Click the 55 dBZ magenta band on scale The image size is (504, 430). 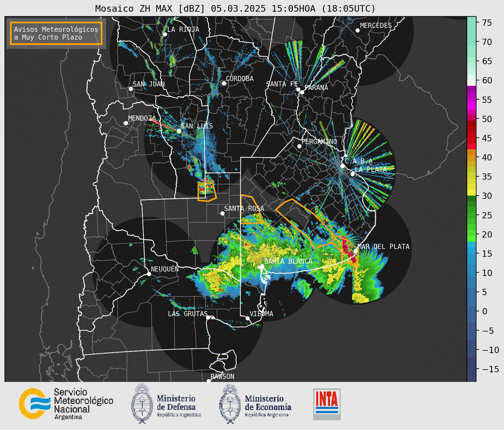coord(471,100)
